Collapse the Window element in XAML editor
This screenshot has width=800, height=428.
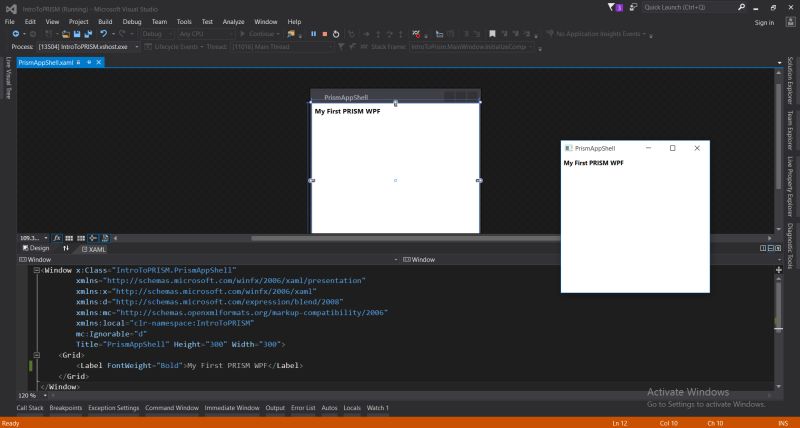37,270
